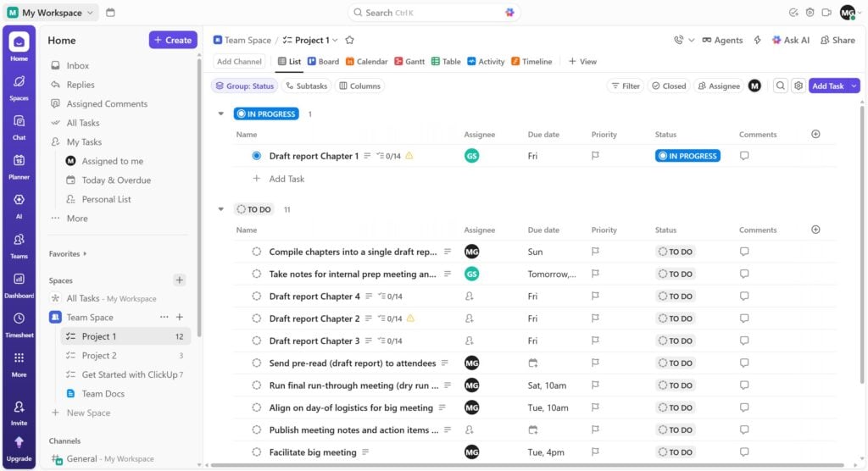Open the Dashboard icon in left rail
This screenshot has width=868, height=471.
tap(19, 285)
